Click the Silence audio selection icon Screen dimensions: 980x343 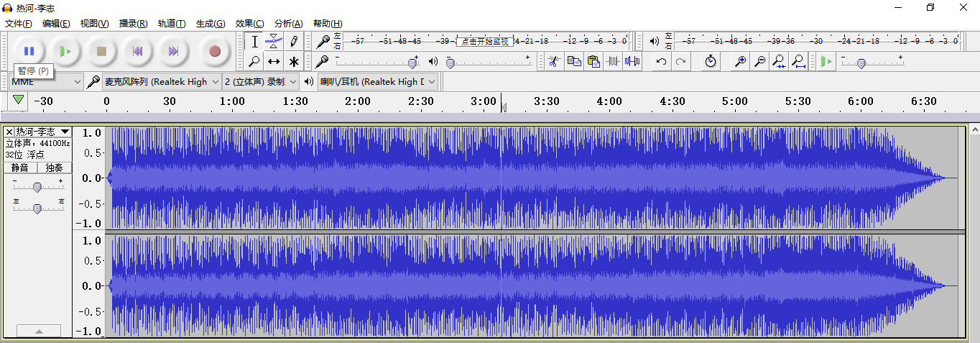[632, 61]
